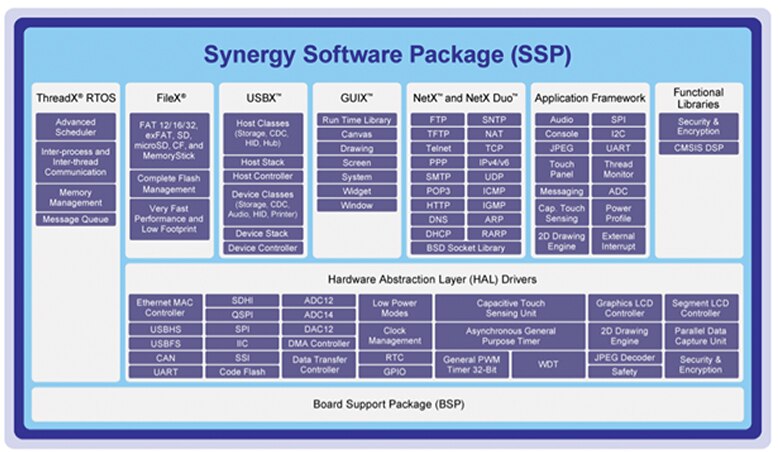This screenshot has height=452, width=781.
Task: Select the SDHI driver block
Action: click(x=242, y=301)
